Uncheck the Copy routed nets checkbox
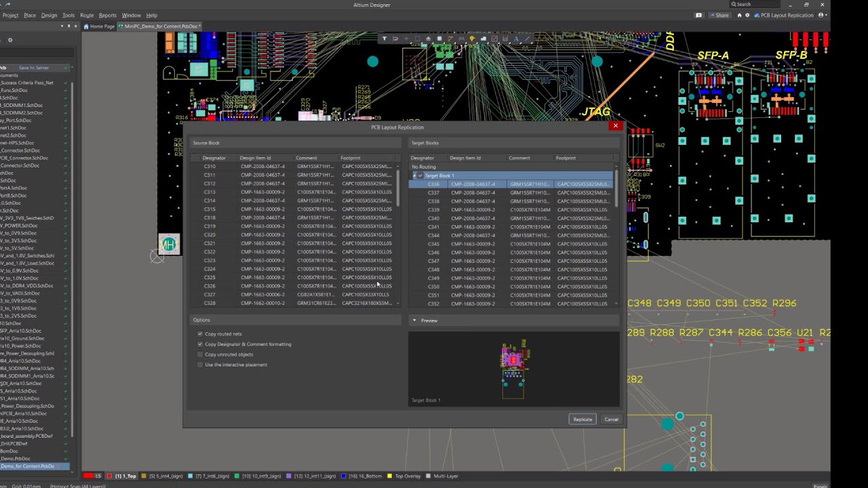This screenshot has width=868, height=488. pos(200,334)
